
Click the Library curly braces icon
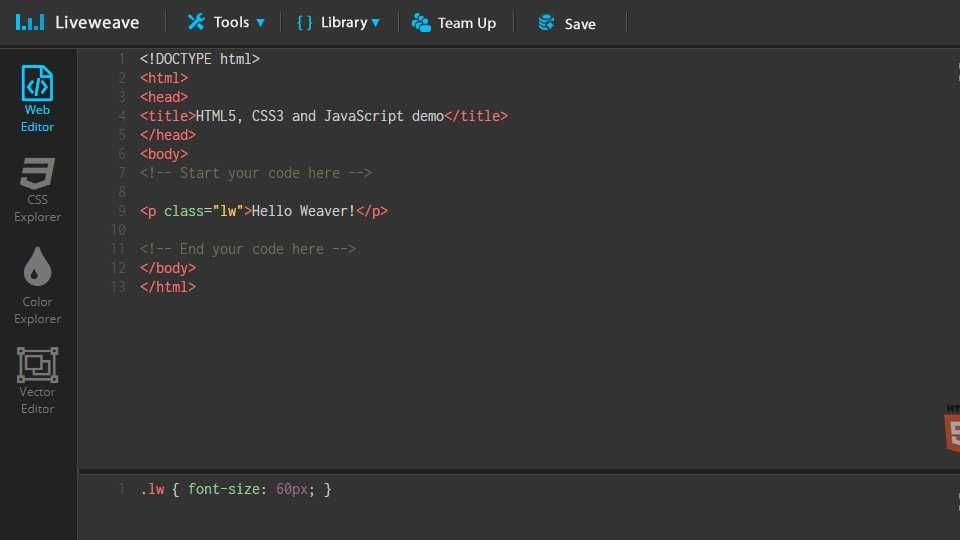(x=305, y=22)
